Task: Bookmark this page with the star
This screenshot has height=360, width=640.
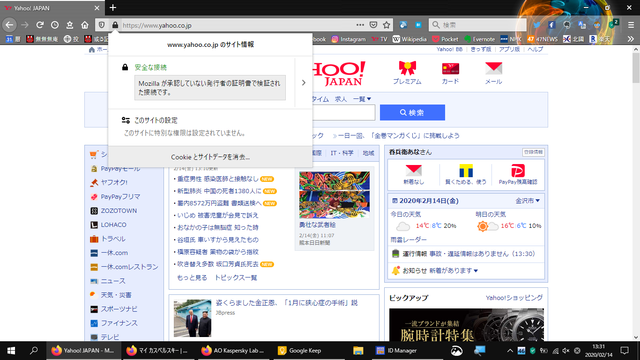Action: pos(387,25)
